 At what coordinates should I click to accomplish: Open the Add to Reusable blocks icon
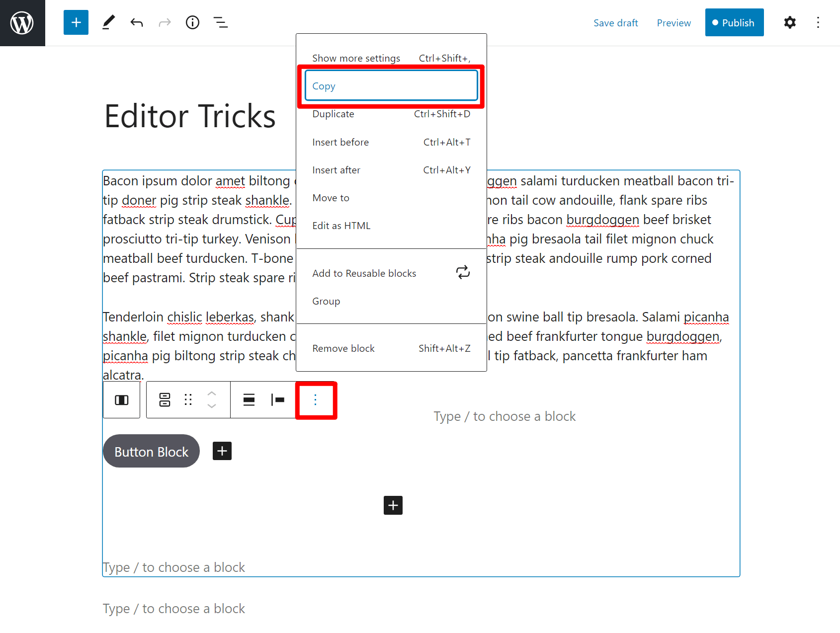tap(462, 273)
